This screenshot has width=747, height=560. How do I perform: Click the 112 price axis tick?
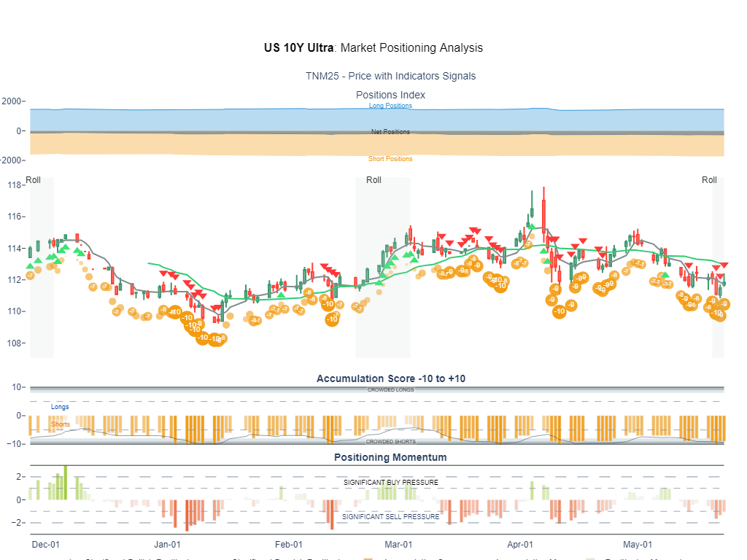pos(14,280)
